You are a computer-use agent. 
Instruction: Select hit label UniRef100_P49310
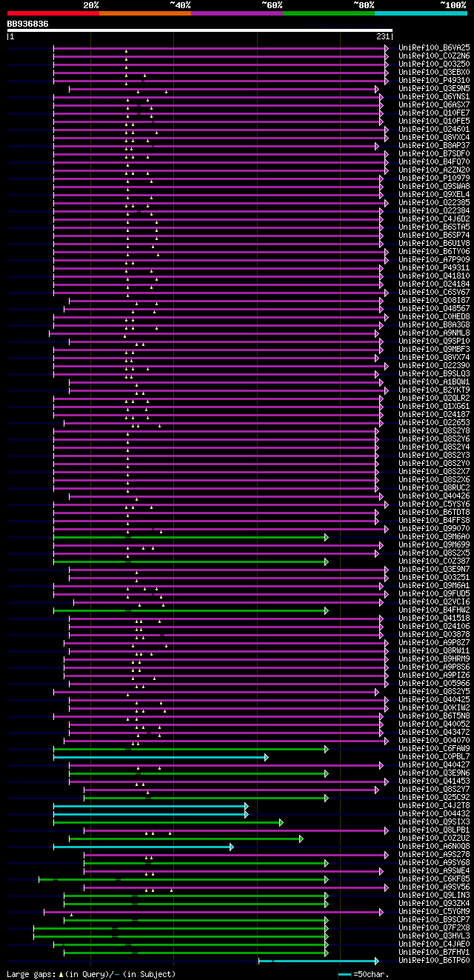pos(434,80)
